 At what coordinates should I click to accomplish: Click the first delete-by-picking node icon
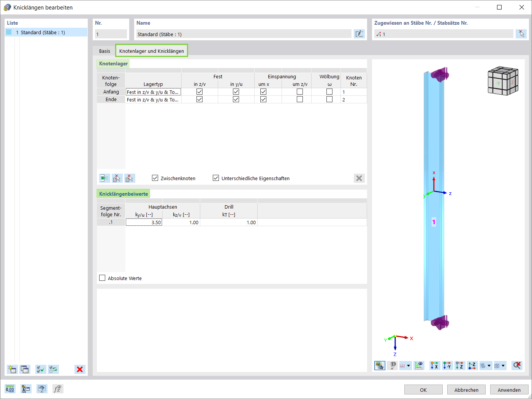coord(117,178)
